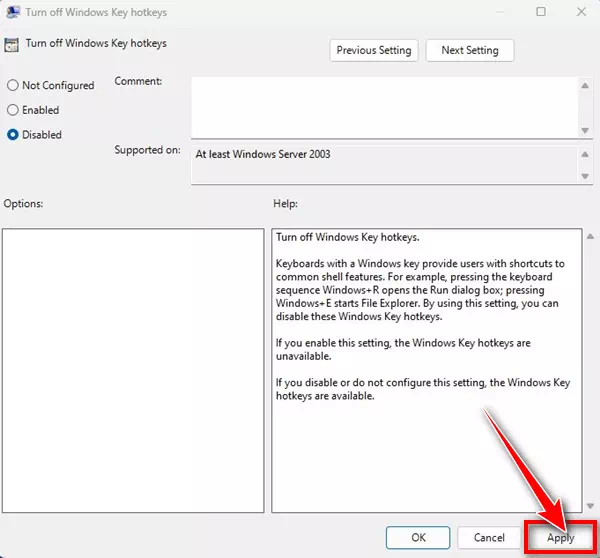
Task: Click the 'Supported on:' label
Action: tap(147, 150)
